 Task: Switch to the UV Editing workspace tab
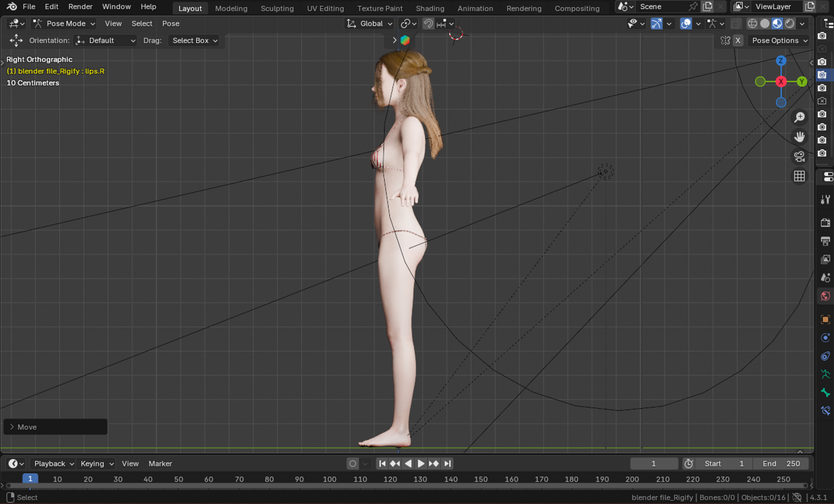[325, 8]
